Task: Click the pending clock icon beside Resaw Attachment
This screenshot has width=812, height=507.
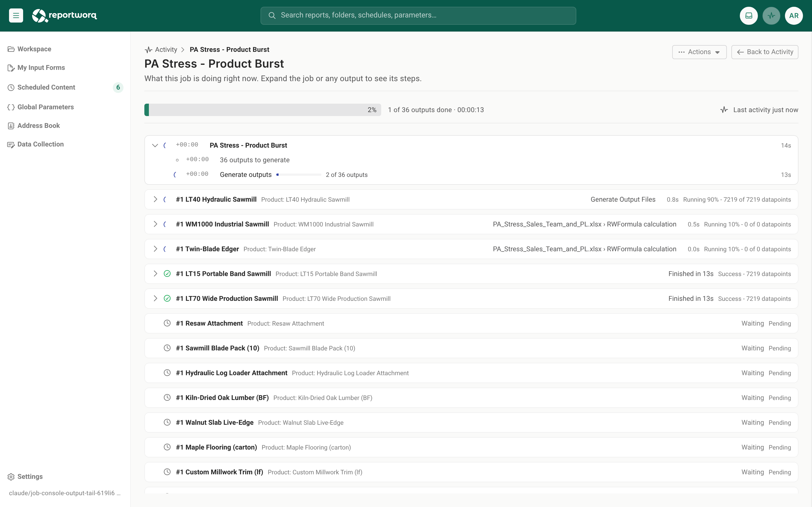Action: pos(167,323)
